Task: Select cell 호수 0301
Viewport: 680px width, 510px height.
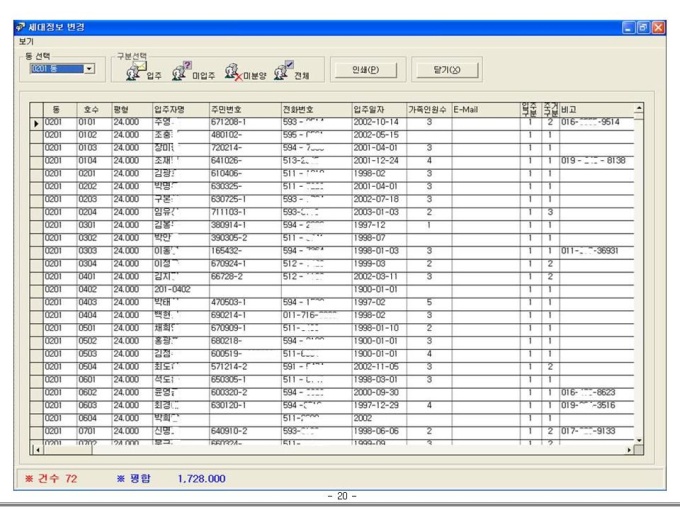Action: [95, 226]
